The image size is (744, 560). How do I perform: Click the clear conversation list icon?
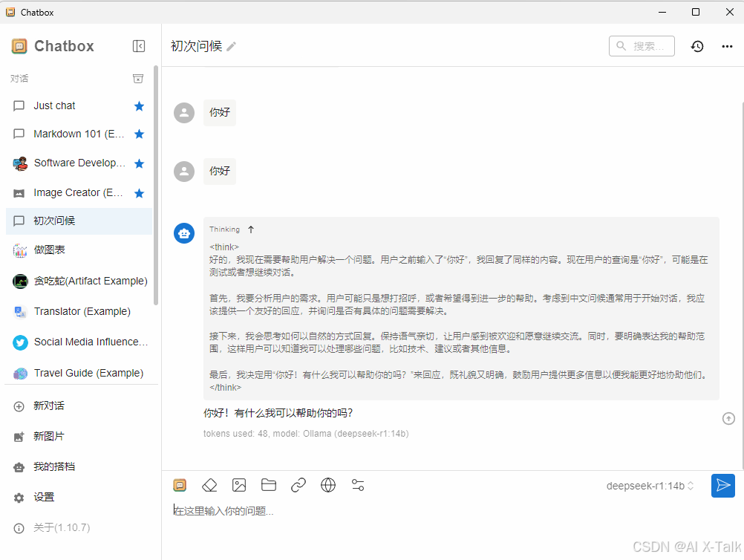138,78
